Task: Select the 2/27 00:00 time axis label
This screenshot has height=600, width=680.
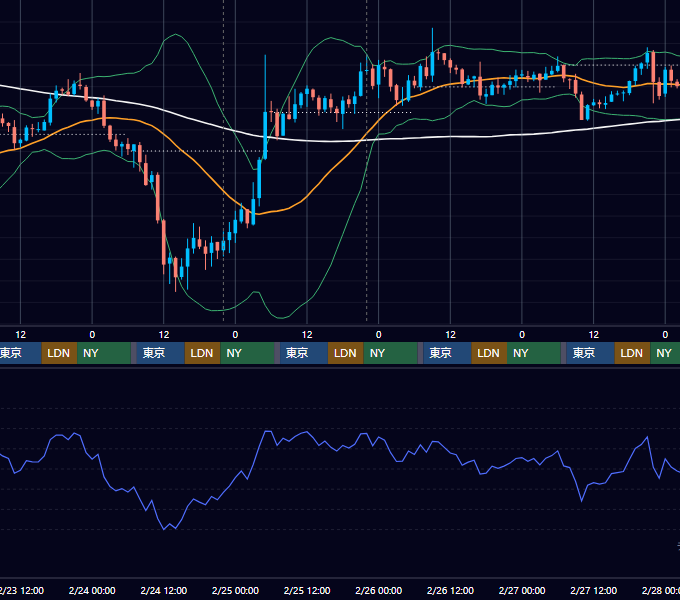Action: pyautogui.click(x=522, y=590)
